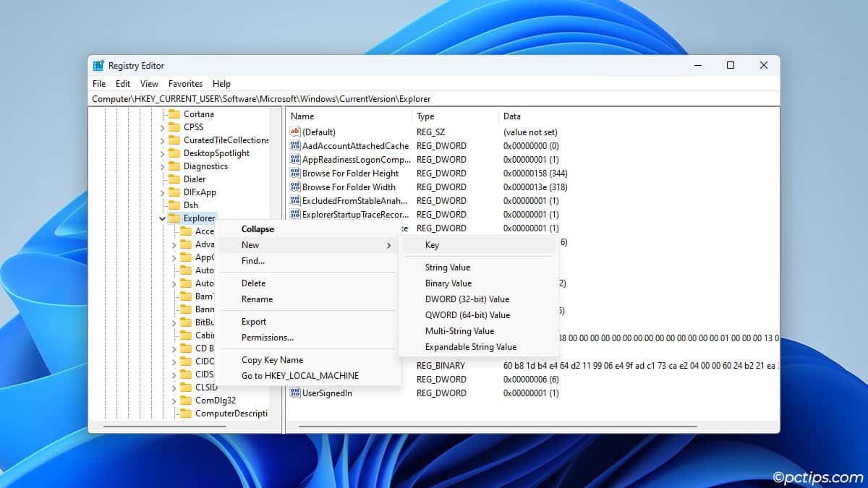Sort values by the Type column header

tap(456, 116)
